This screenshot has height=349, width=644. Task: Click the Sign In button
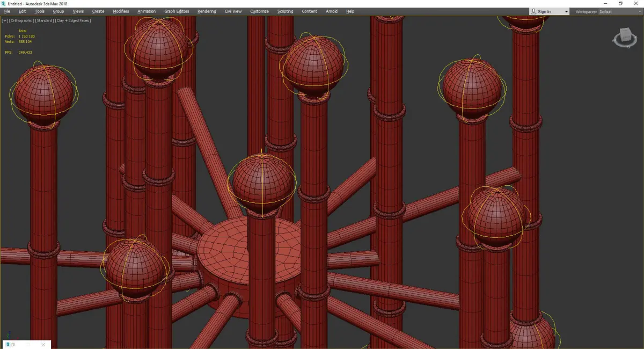point(544,11)
